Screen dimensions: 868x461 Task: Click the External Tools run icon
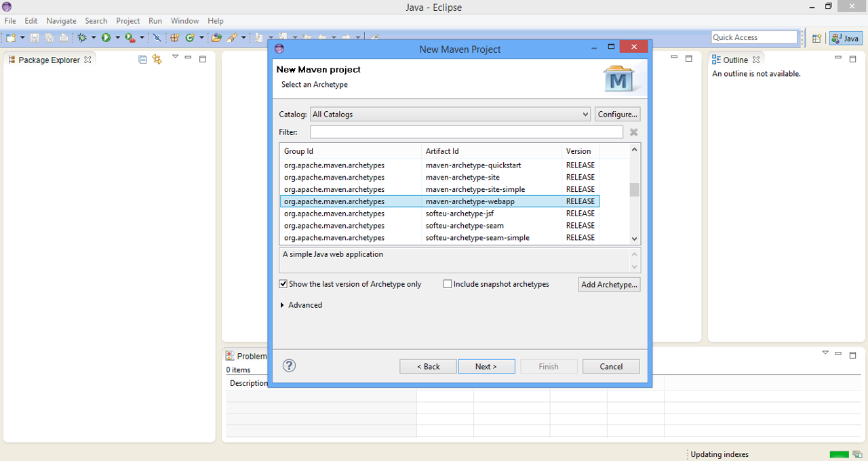pos(130,38)
